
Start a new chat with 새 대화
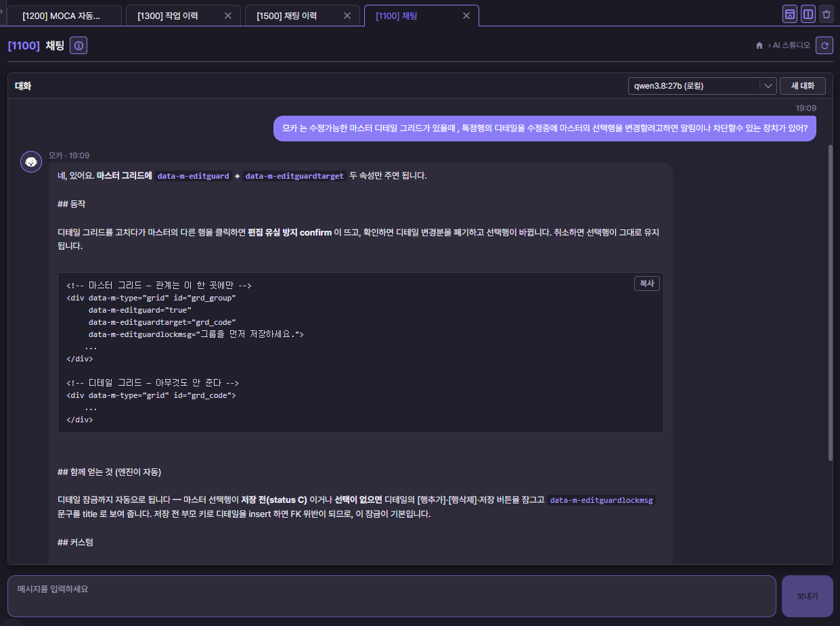803,86
